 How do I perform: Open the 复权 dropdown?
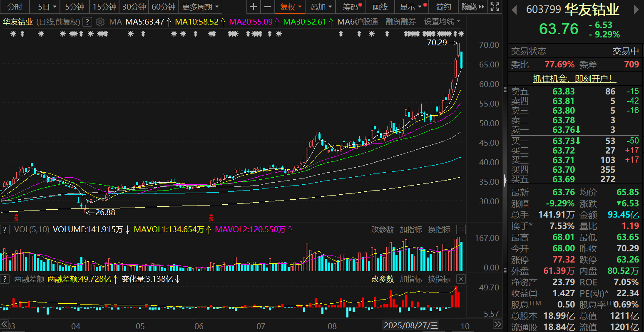(290, 7)
